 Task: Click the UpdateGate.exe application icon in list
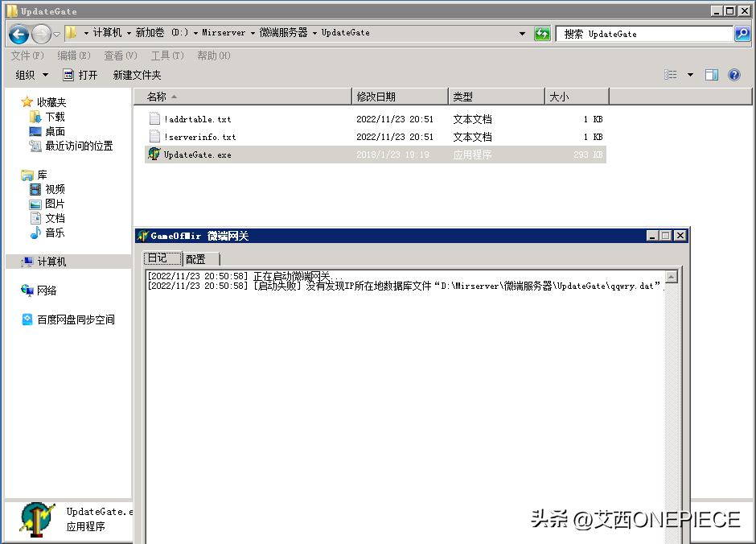(154, 154)
